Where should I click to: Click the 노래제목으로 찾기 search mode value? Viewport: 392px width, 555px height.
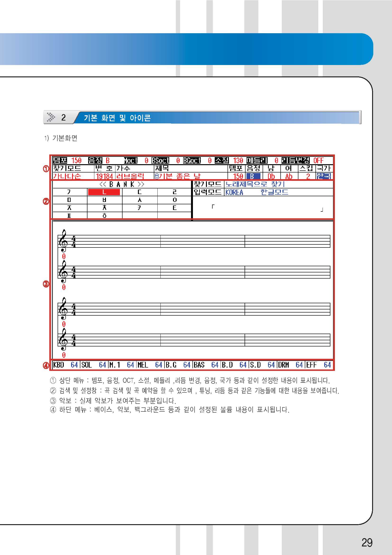click(255, 184)
